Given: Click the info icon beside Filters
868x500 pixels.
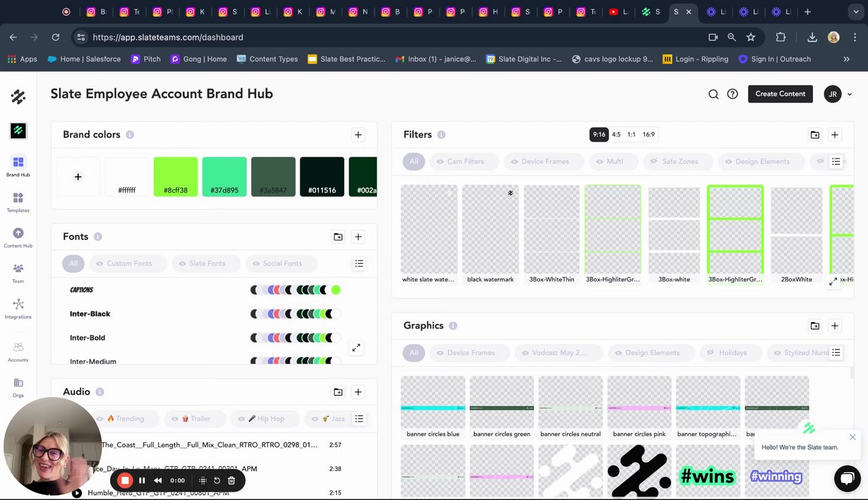Looking at the screenshot, I should [441, 134].
